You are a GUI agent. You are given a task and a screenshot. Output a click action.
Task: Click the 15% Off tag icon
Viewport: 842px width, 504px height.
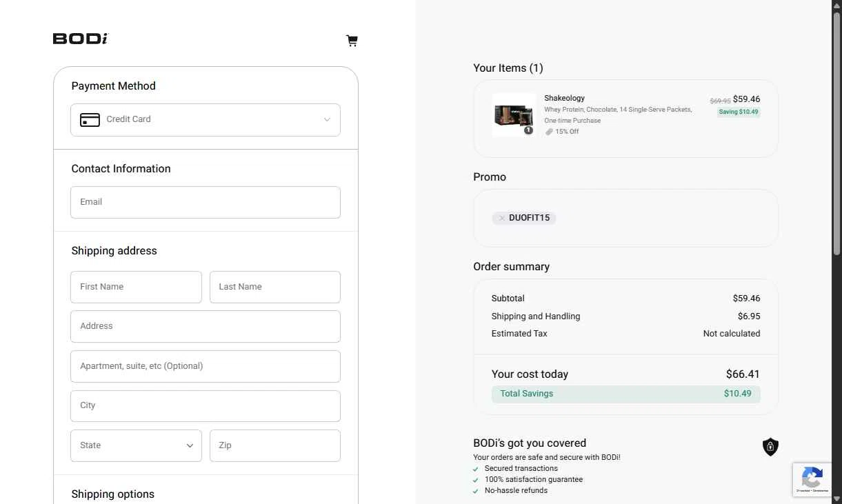(x=549, y=132)
